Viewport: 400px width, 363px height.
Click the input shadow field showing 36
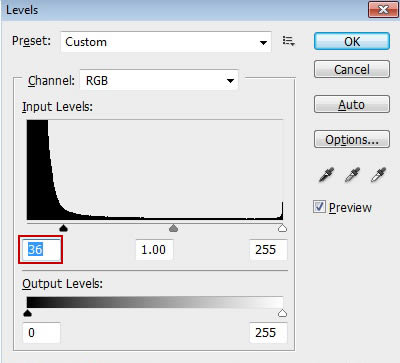pos(41,249)
